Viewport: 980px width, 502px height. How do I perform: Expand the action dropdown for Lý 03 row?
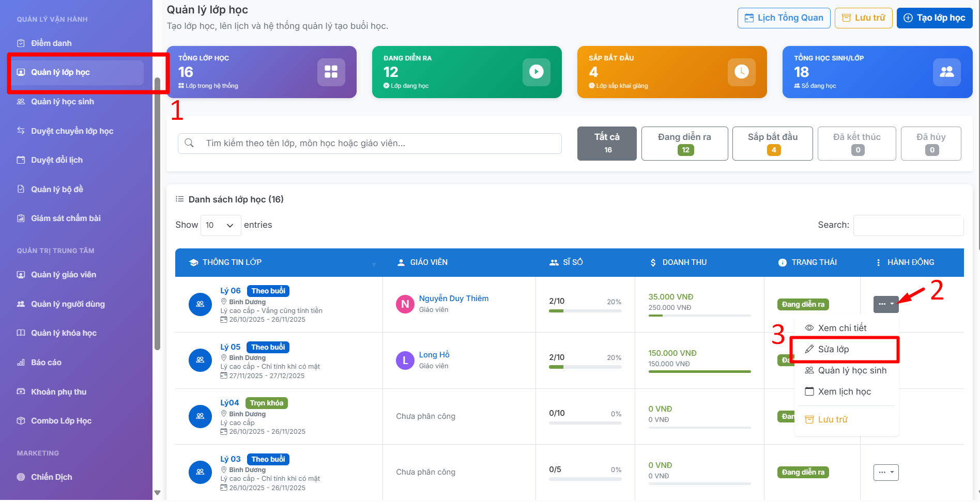[886, 473]
